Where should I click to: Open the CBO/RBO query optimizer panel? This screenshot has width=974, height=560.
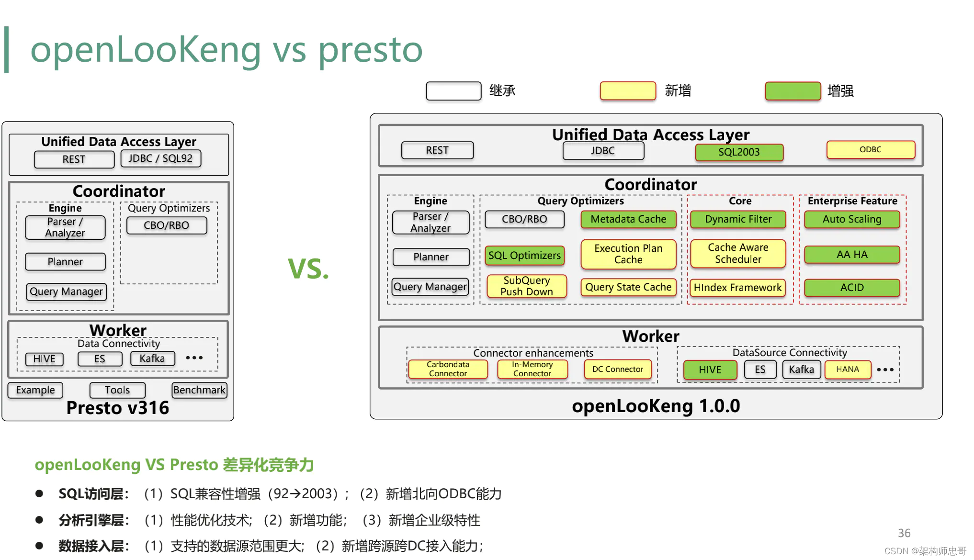pos(524,221)
